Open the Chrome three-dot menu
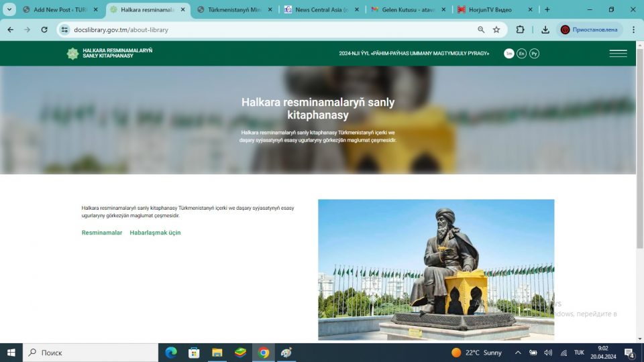This screenshot has width=644, height=362. pos(633,29)
